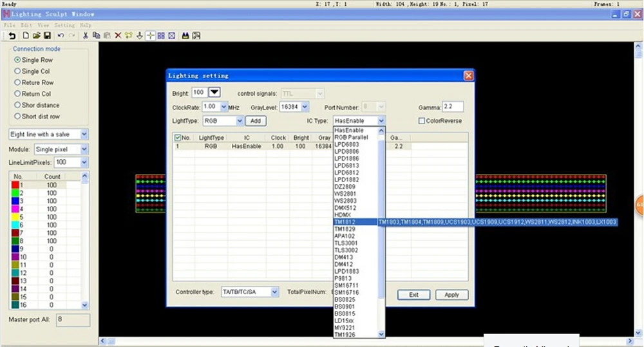Click the Add button next to LightType
The image size is (644, 347).
click(x=256, y=121)
